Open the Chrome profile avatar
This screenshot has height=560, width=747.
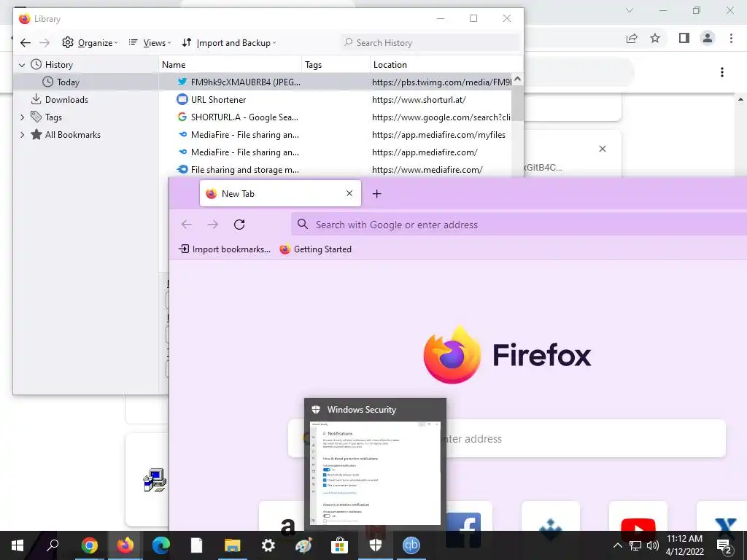click(708, 38)
